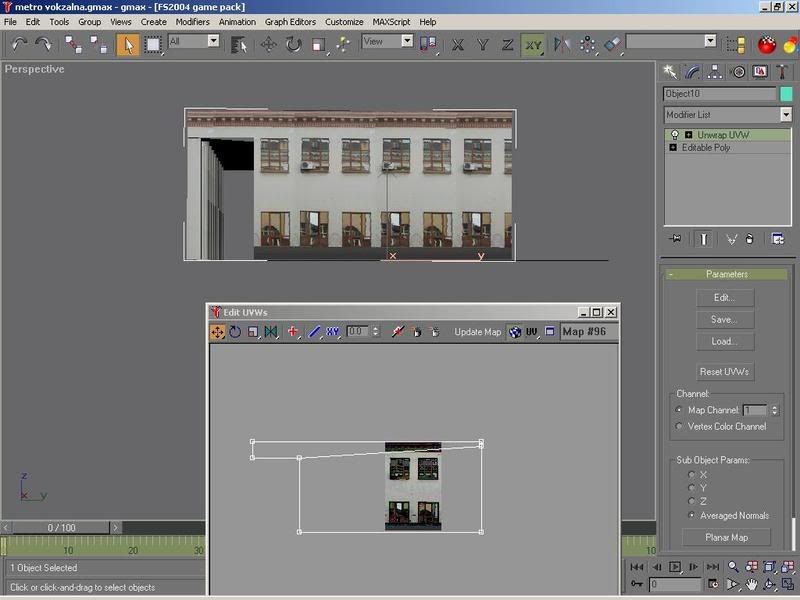
Task: Select the Vertex Color Channel radio button
Action: [680, 426]
